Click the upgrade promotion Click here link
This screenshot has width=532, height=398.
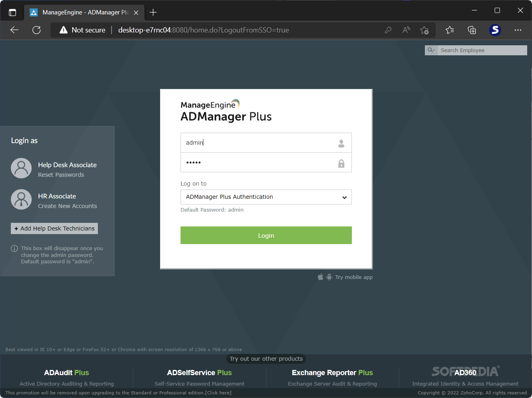click(x=218, y=393)
